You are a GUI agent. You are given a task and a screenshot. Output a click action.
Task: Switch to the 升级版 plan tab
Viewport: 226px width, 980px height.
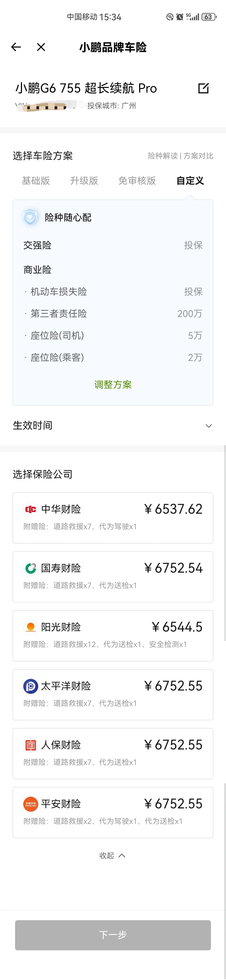click(x=84, y=181)
